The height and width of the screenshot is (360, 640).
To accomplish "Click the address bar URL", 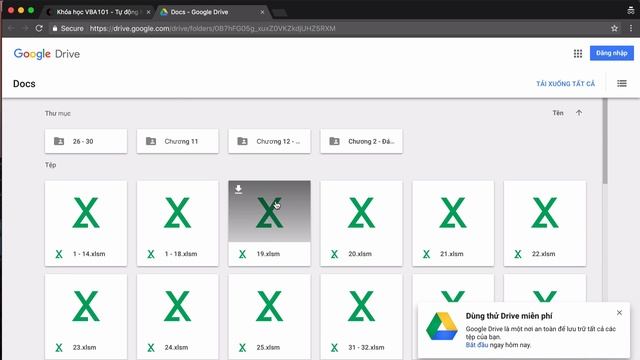I will tap(212, 28).
